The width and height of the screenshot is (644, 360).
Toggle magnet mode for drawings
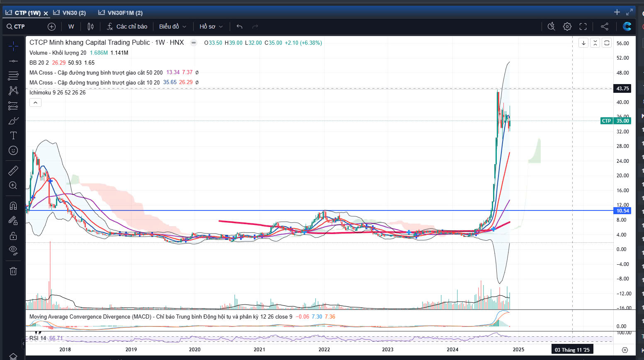point(13,205)
